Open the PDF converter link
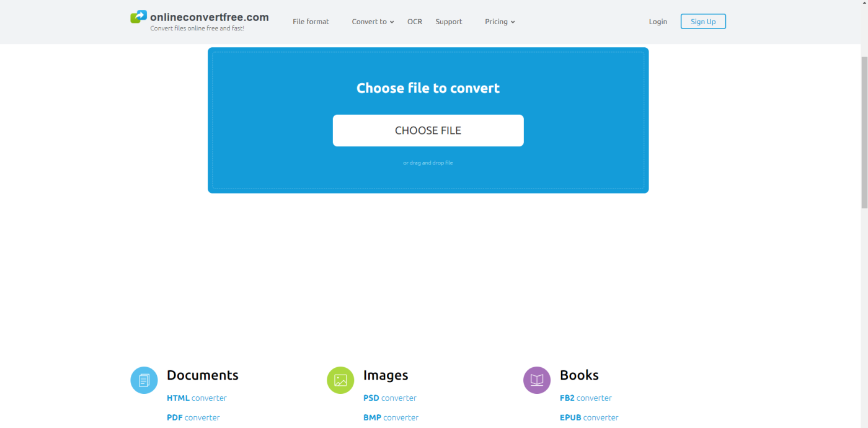 point(193,417)
